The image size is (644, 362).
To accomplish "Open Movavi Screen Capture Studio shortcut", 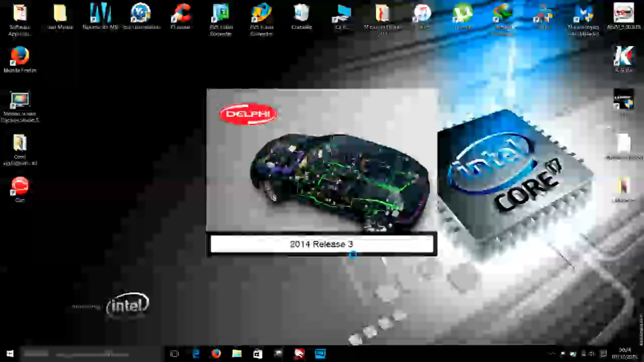I will 20,107.
